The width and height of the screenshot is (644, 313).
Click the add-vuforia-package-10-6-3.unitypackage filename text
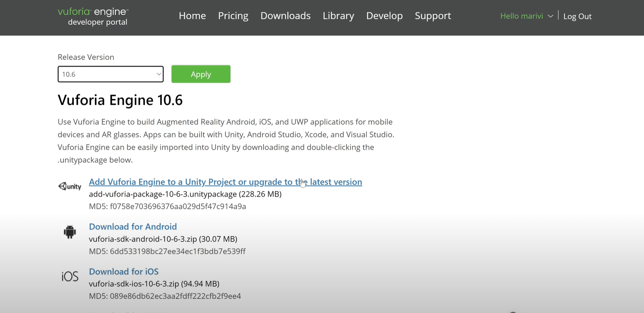(163, 194)
